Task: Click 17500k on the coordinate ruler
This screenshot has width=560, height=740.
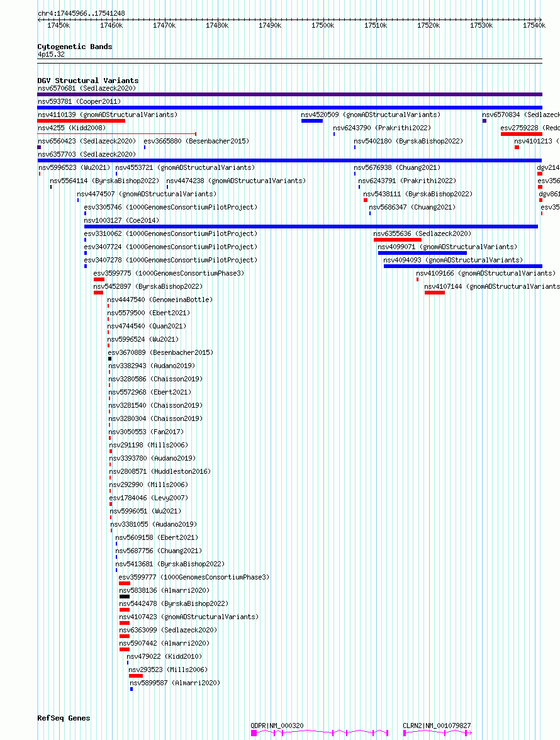Action: [x=323, y=25]
